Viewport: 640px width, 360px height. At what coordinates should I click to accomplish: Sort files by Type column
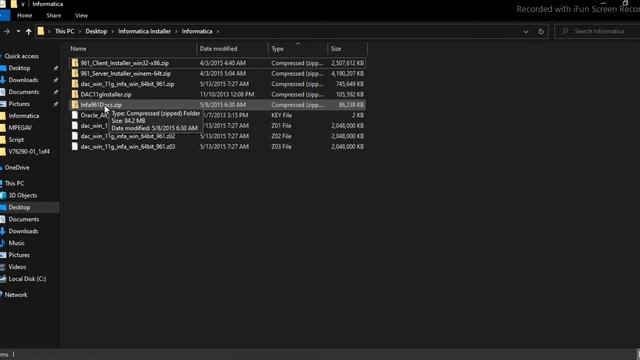tap(278, 49)
